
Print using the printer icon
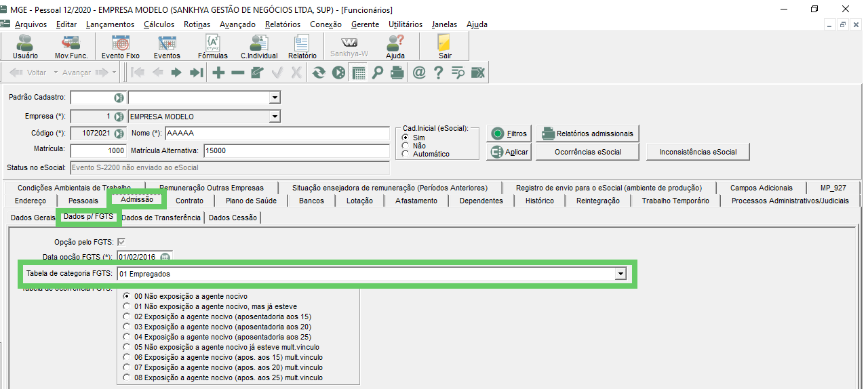click(x=397, y=73)
